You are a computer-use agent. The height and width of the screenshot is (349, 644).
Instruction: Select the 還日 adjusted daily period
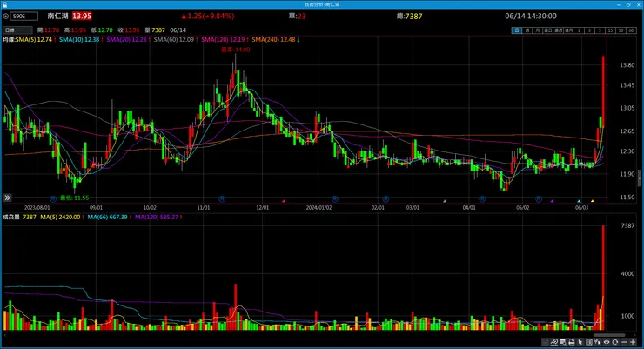pos(548,30)
